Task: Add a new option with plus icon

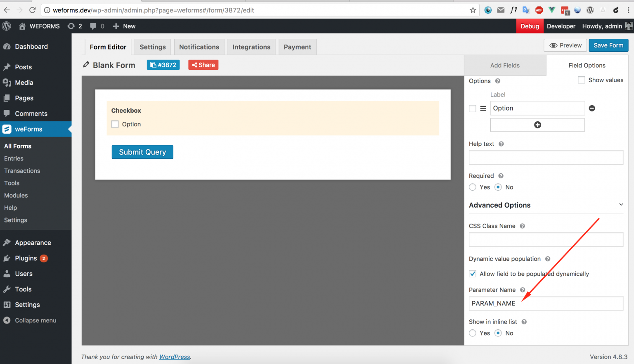Action: pos(537,125)
